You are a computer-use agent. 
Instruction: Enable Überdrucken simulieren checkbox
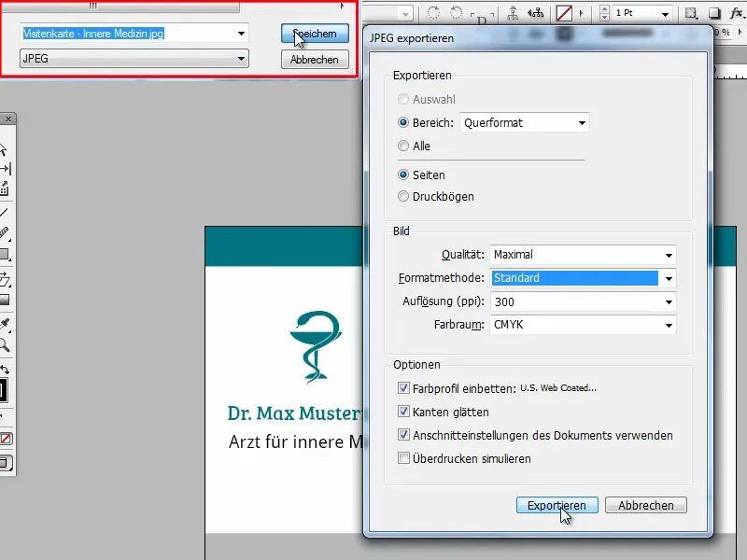point(403,458)
